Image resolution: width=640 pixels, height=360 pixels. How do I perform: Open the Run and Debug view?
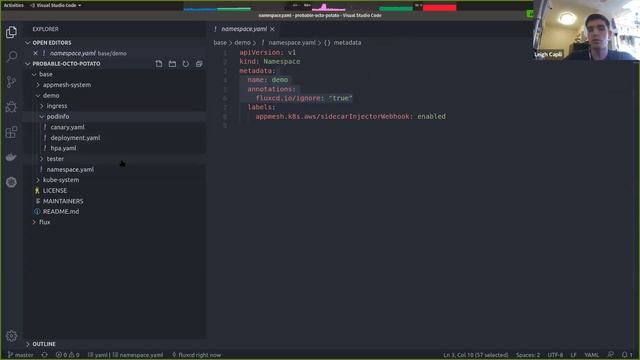(11, 107)
